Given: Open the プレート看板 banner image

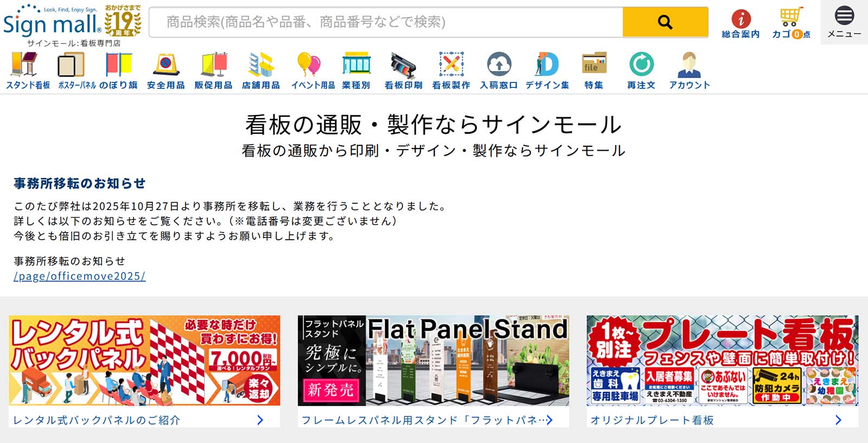Looking at the screenshot, I should click(x=723, y=361).
